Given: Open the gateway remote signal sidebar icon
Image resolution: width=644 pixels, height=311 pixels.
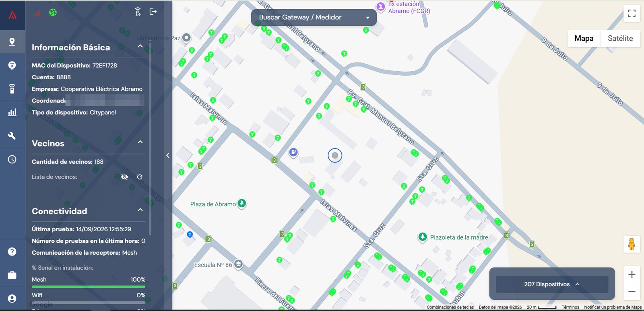Looking at the screenshot, I should coord(12,89).
